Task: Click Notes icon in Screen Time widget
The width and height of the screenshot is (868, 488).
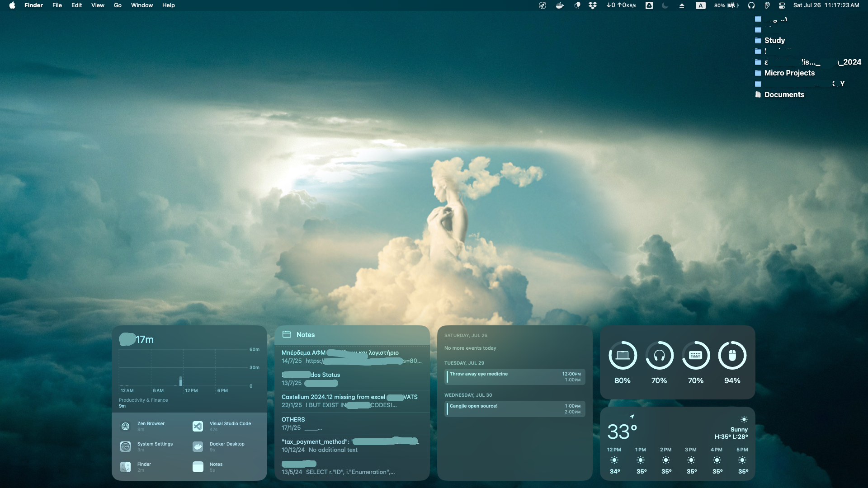Action: 198,467
